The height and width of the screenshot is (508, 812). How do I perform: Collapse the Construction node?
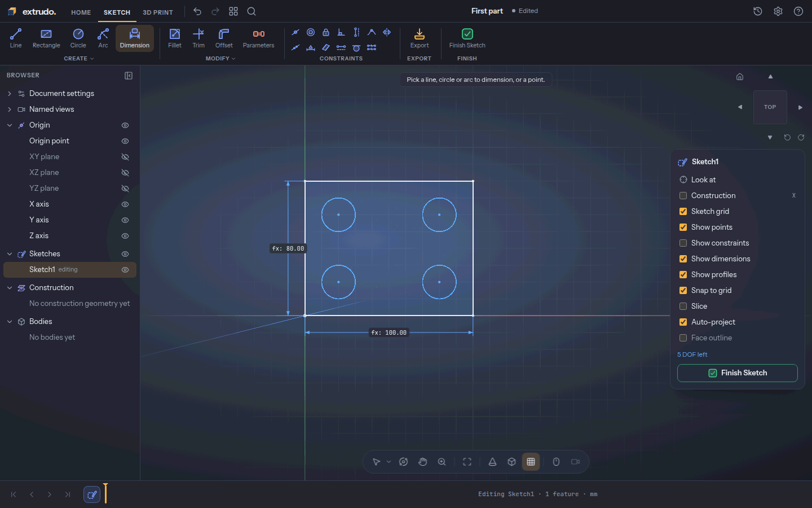[x=10, y=288]
